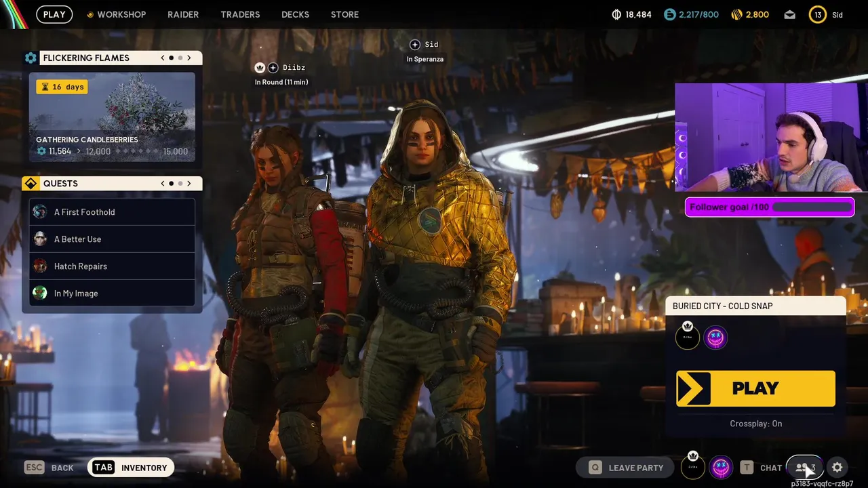This screenshot has height=488, width=868.
Task: Open the A First Foothold quest
Action: click(x=112, y=212)
